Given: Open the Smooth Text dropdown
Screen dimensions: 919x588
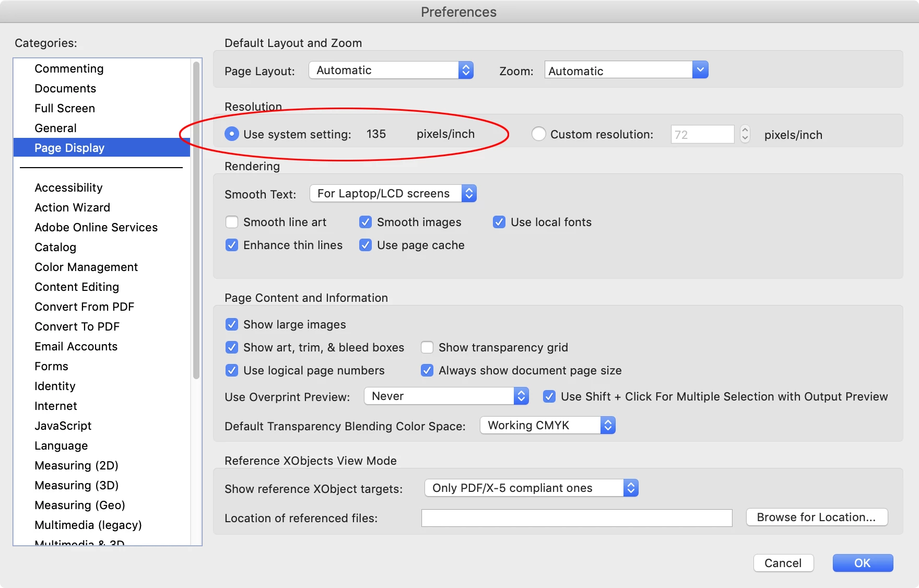Looking at the screenshot, I should point(393,193).
